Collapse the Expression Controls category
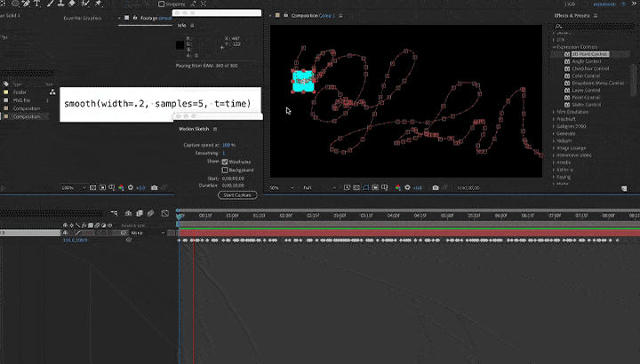Image resolution: width=640 pixels, height=364 pixels. tap(555, 47)
